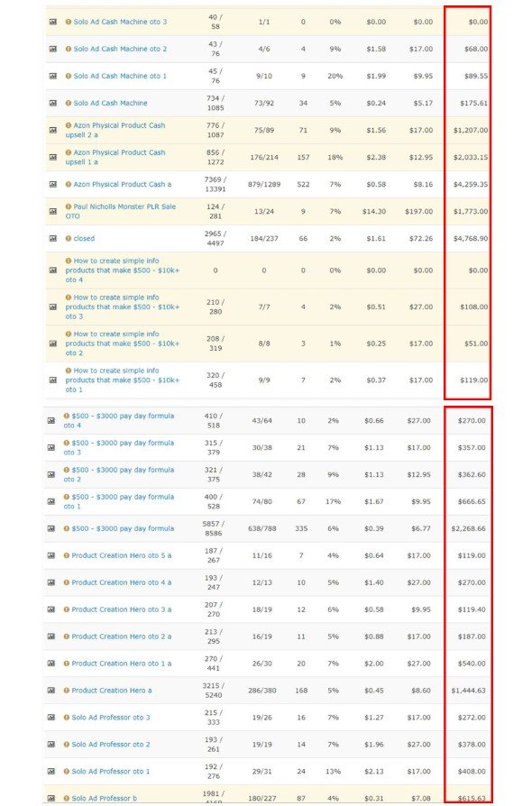Click orange info icon before closed

coord(69,239)
